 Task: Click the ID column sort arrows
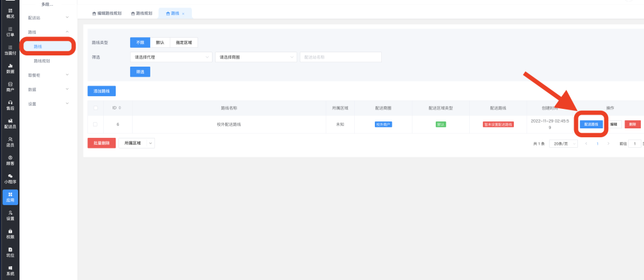[x=120, y=108]
